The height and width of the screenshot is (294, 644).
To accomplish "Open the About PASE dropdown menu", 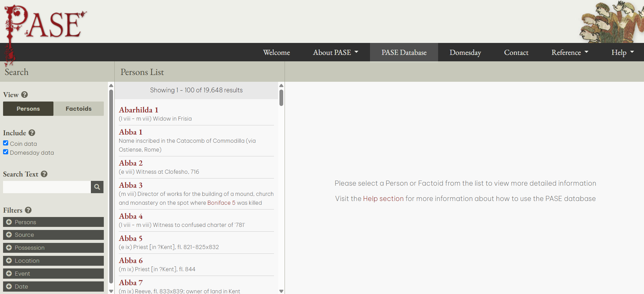I will [335, 52].
